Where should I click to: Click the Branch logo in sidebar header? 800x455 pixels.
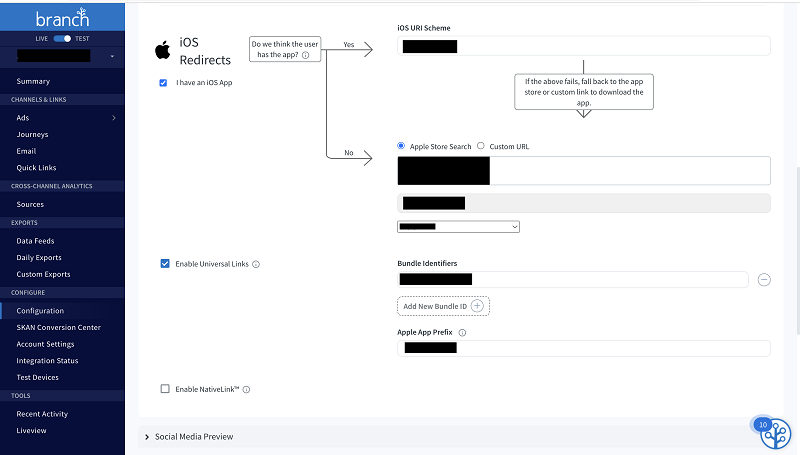click(62, 18)
